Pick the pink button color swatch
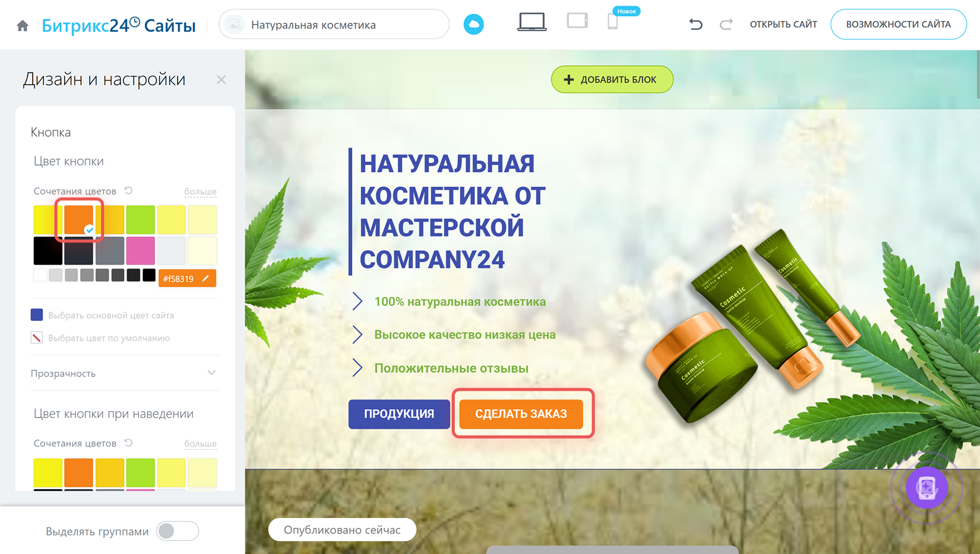 pyautogui.click(x=140, y=250)
